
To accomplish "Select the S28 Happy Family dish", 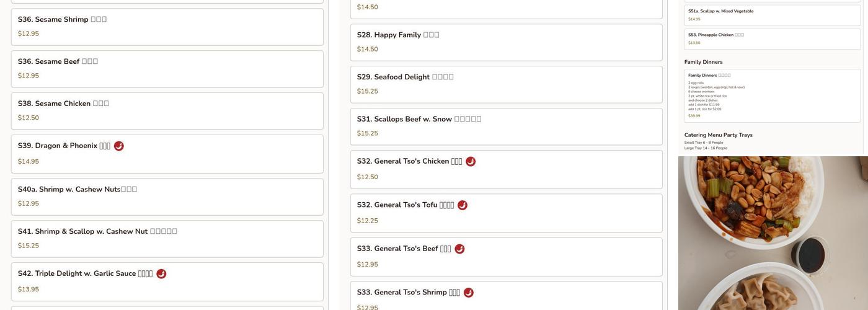I will pyautogui.click(x=506, y=42).
